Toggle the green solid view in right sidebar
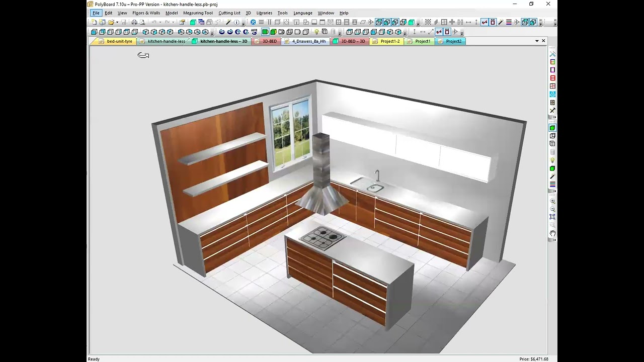 pyautogui.click(x=552, y=128)
